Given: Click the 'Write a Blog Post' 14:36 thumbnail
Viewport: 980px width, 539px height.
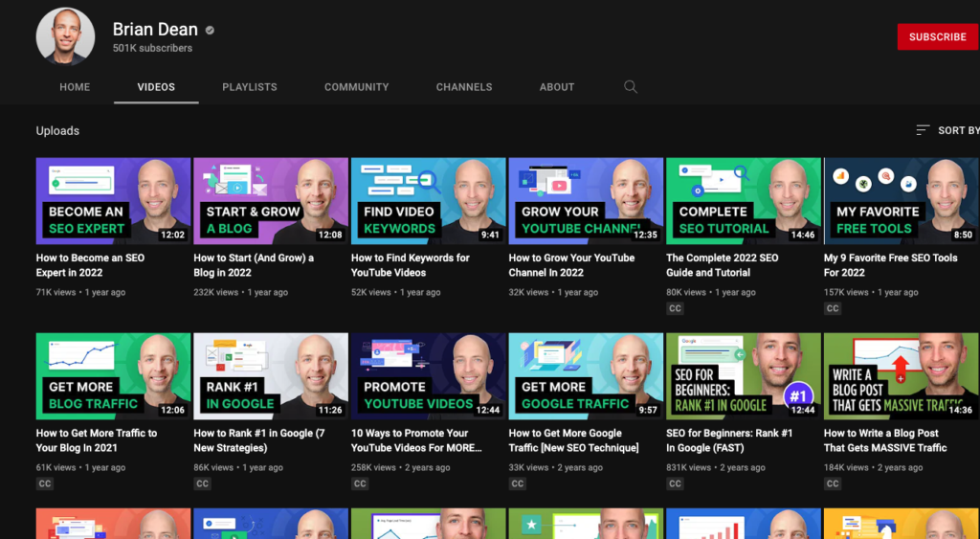Looking at the screenshot, I should click(902, 376).
